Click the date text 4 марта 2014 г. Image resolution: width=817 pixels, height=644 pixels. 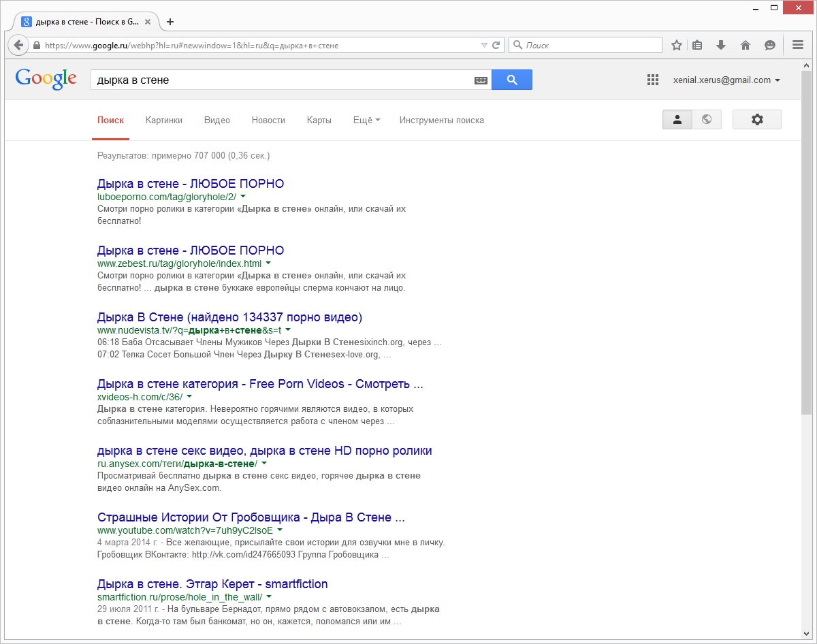[x=128, y=543]
